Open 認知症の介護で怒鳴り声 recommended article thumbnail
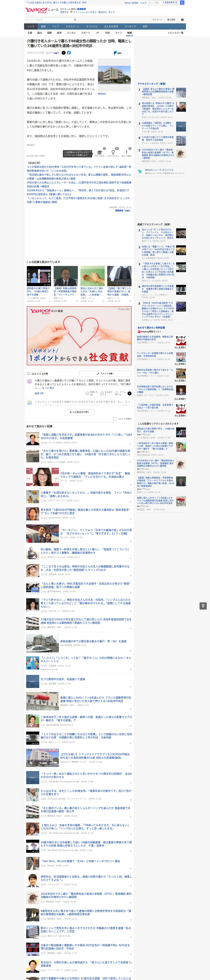The width and height of the screenshot is (210, 980). 39,276
